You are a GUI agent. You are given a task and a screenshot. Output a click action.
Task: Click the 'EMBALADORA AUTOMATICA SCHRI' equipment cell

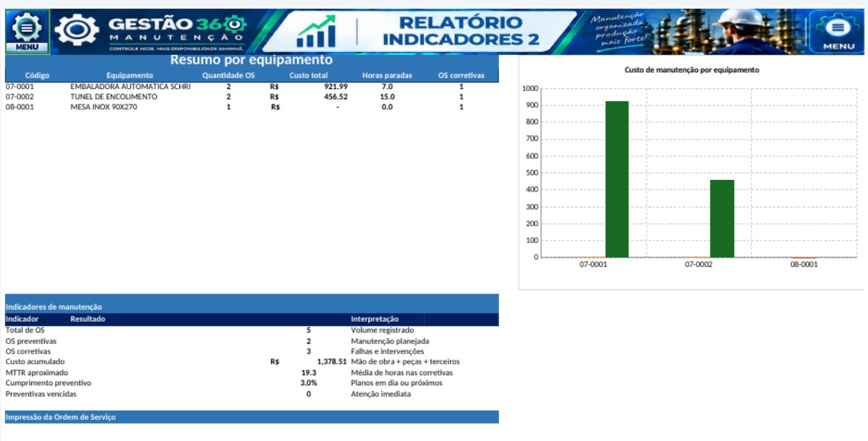click(x=131, y=87)
